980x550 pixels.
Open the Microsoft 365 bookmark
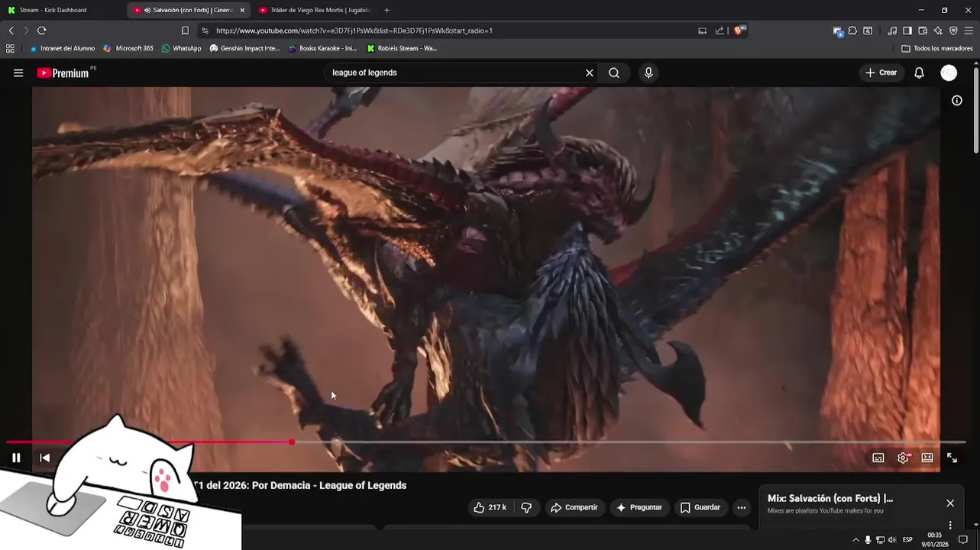point(128,48)
